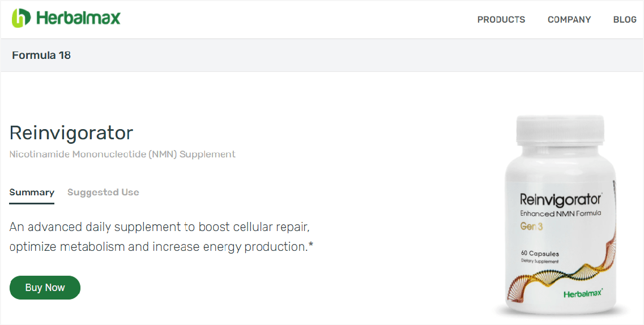Click the Nicotinamide Mononucleotide (NMN) Supplement subtitle
644x325 pixels.
[122, 154]
